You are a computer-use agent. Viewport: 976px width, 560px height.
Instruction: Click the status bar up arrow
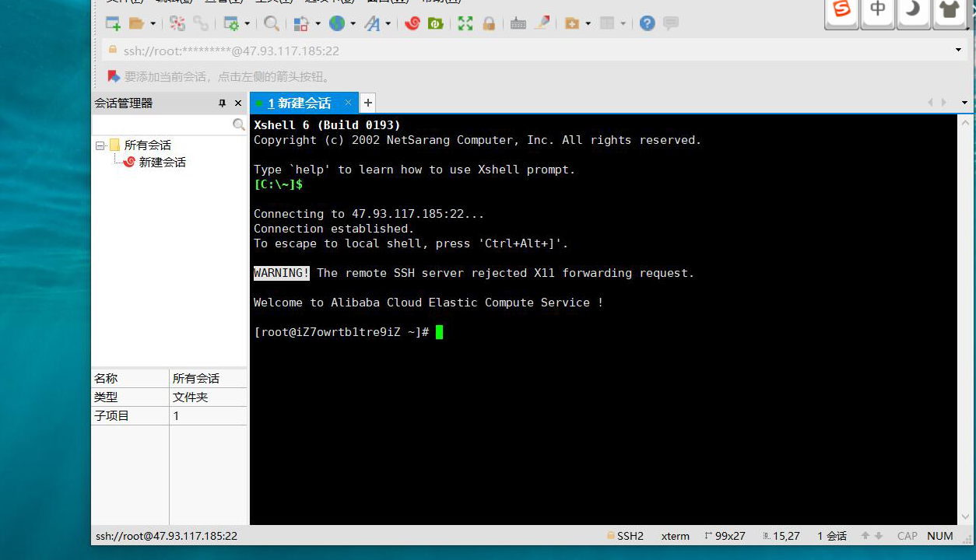point(865,536)
